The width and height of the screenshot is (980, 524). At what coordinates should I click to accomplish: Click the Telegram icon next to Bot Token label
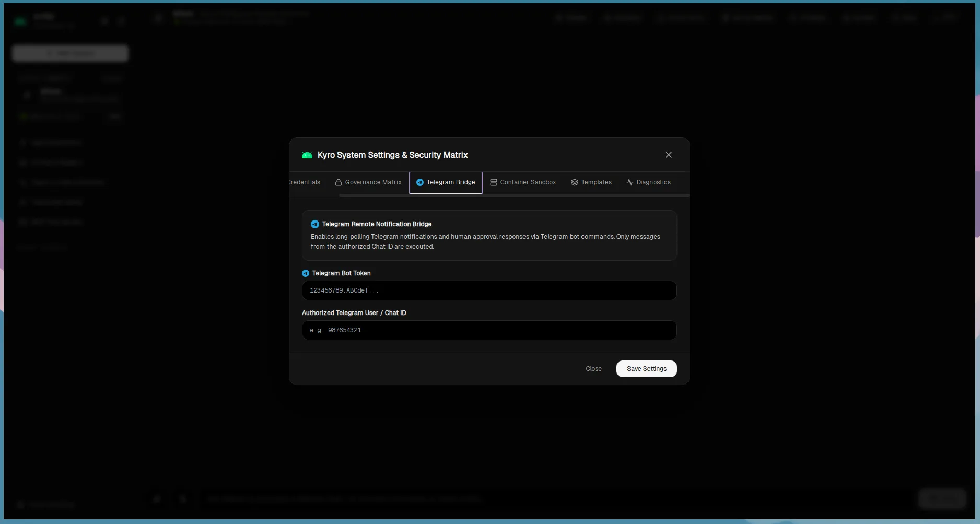306,273
